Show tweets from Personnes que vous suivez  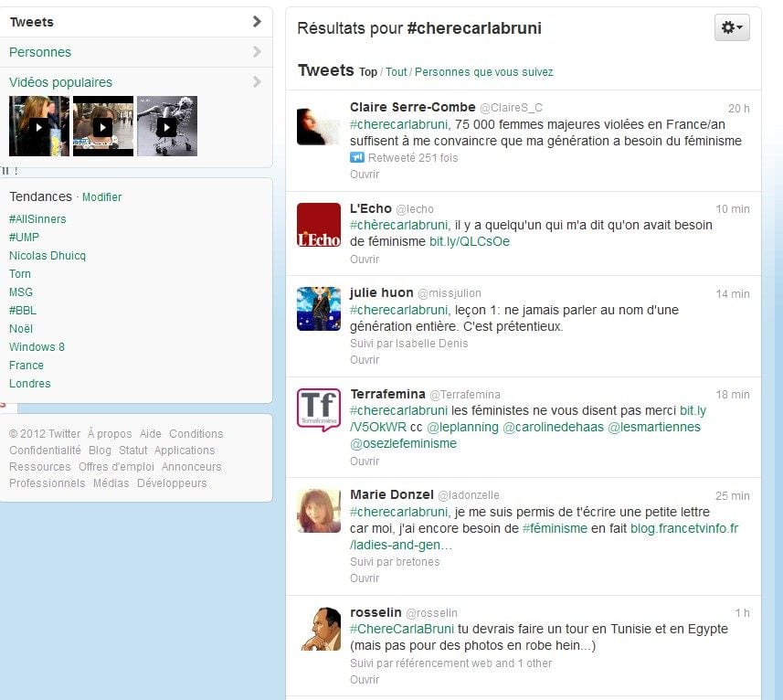point(483,72)
